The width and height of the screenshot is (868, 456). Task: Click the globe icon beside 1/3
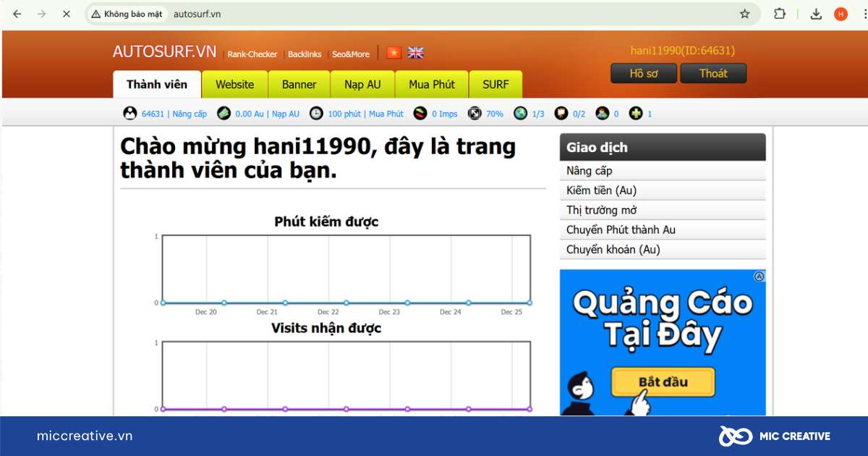520,113
